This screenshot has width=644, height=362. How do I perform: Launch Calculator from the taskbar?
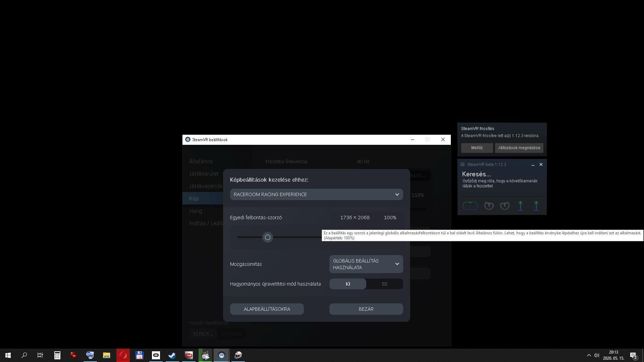point(57,355)
